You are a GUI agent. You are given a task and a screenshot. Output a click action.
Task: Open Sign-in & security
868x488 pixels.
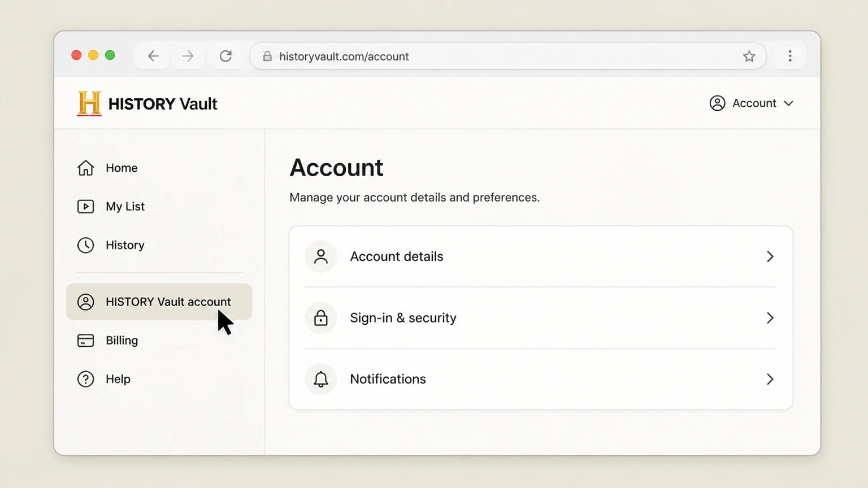pyautogui.click(x=541, y=318)
